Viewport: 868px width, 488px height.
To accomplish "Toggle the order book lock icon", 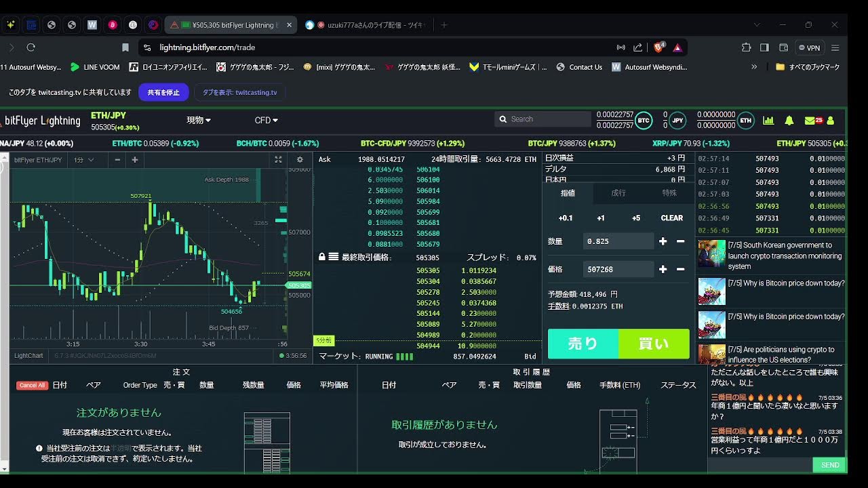I will point(322,258).
